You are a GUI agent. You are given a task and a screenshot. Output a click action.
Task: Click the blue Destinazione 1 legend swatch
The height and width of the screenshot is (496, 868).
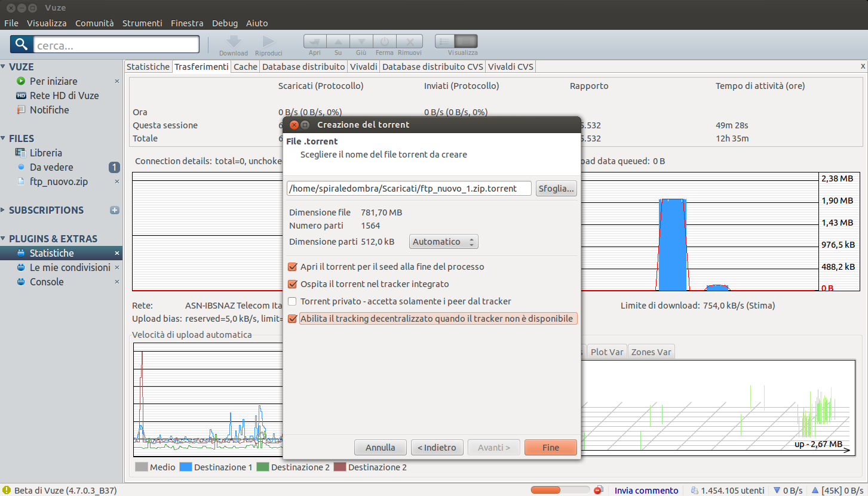[185, 467]
